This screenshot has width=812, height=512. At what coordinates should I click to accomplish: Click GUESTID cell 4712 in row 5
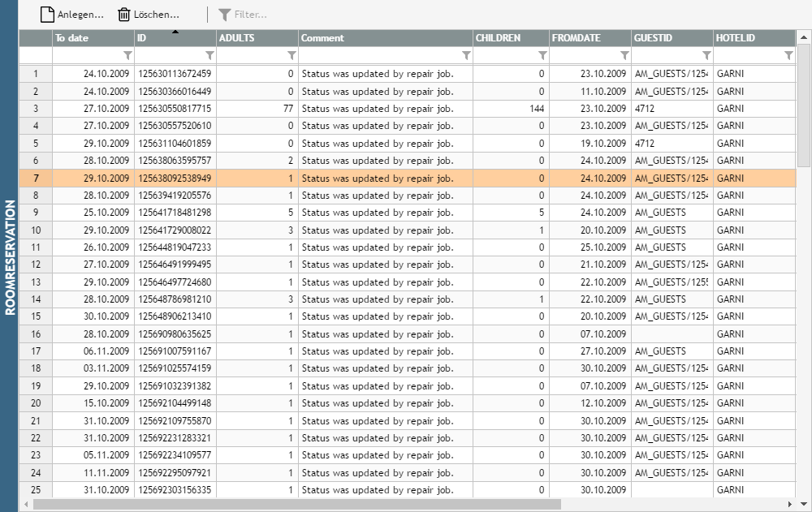click(672, 143)
